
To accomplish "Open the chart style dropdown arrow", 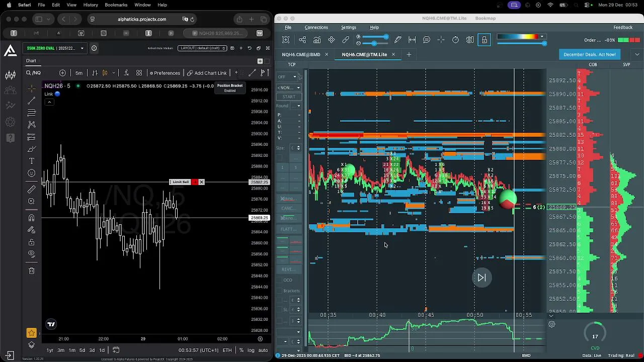I will tap(114, 73).
